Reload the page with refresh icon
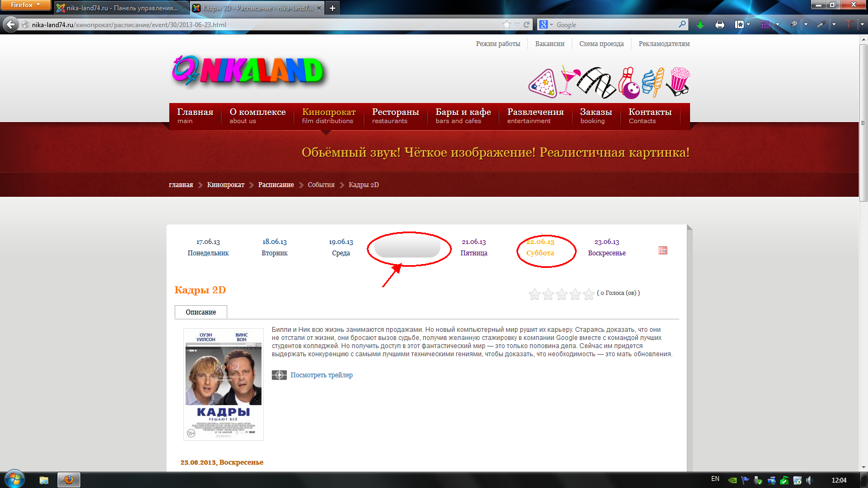 pyautogui.click(x=526, y=24)
